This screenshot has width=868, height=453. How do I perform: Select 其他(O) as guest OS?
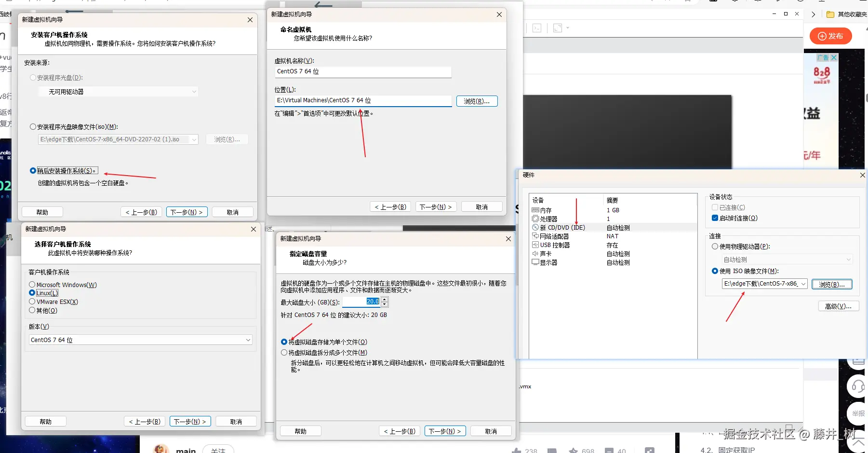(32, 310)
